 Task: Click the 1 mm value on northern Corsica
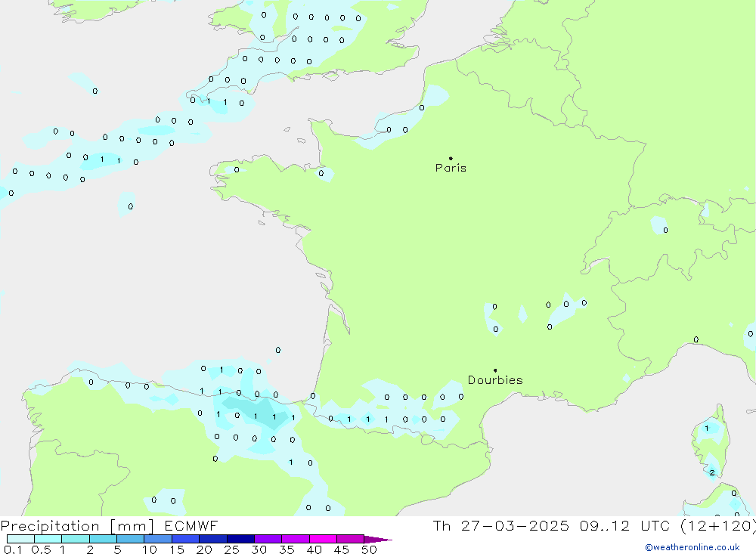click(707, 428)
